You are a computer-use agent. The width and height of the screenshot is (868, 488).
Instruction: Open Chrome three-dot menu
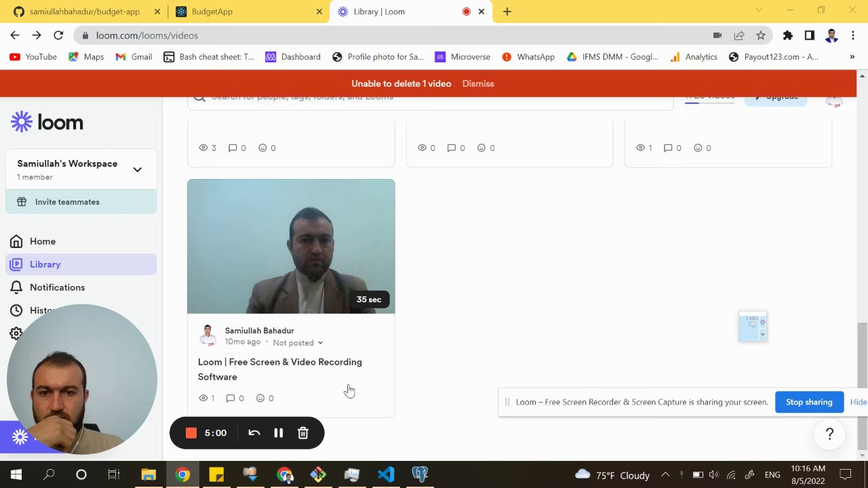853,35
